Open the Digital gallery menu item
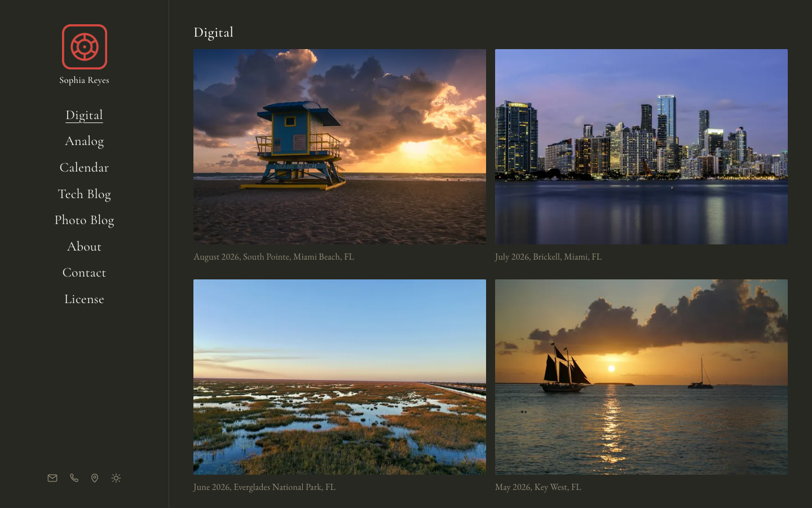812x508 pixels. (84, 115)
